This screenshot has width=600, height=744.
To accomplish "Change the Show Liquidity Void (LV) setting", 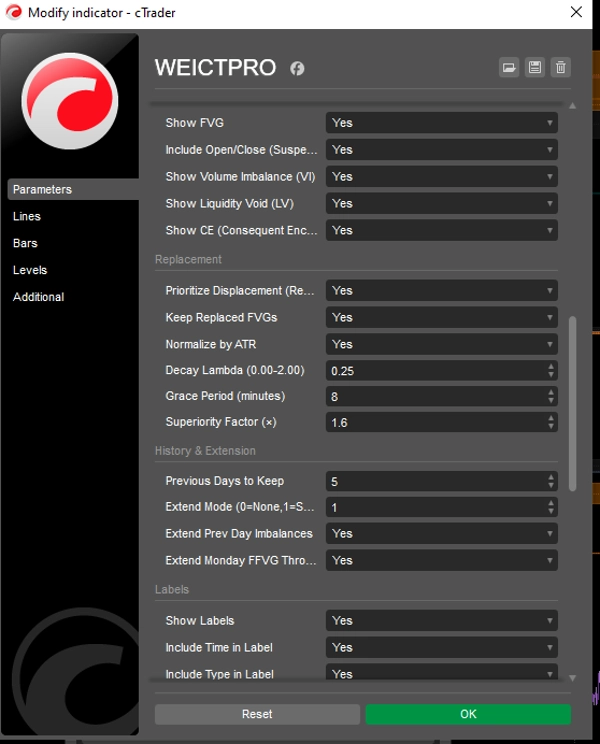I will coord(441,204).
